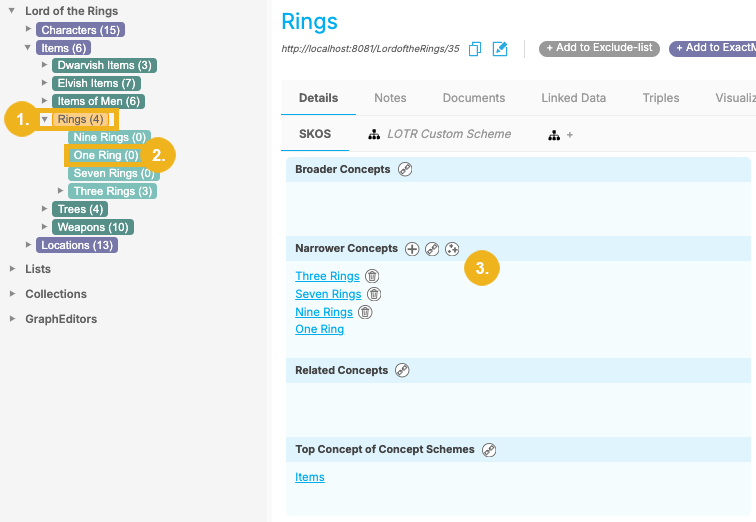Expand the Weapons tree node
Screen dimensions: 756x522
point(45,227)
